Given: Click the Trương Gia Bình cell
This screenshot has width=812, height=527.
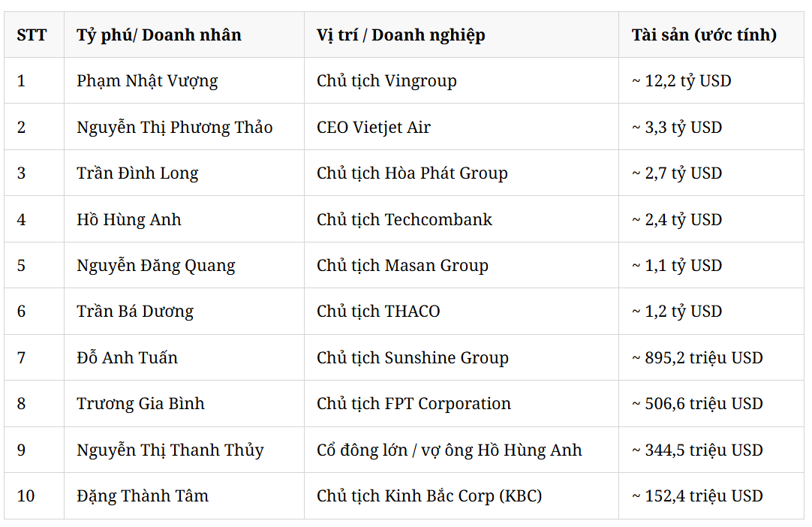Looking at the screenshot, I should (184, 403).
